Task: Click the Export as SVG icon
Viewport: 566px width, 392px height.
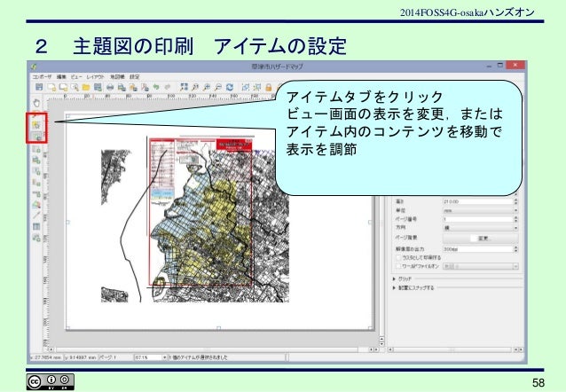Action: coord(133,87)
